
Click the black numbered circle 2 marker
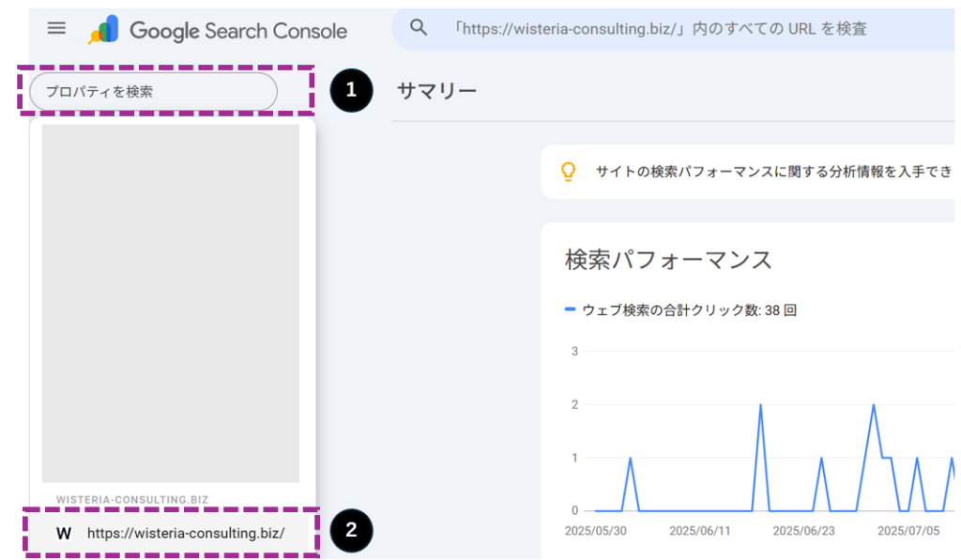pyautogui.click(x=351, y=530)
